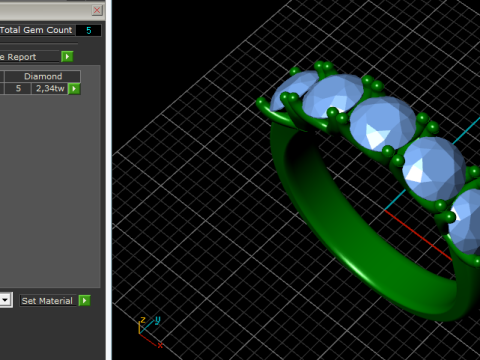Click the green arrow beside Report
Image resolution: width=480 pixels, height=360 pixels.
point(67,57)
